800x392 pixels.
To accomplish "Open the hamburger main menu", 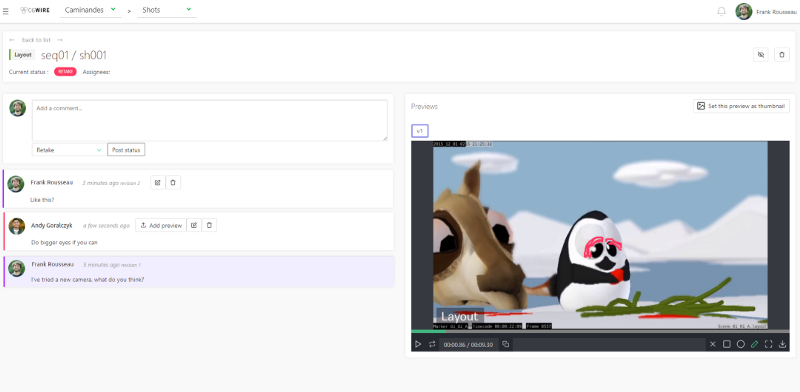I will [x=6, y=11].
